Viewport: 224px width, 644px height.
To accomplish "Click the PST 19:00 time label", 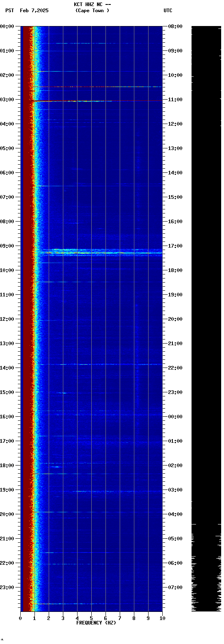I will coord(7,490).
